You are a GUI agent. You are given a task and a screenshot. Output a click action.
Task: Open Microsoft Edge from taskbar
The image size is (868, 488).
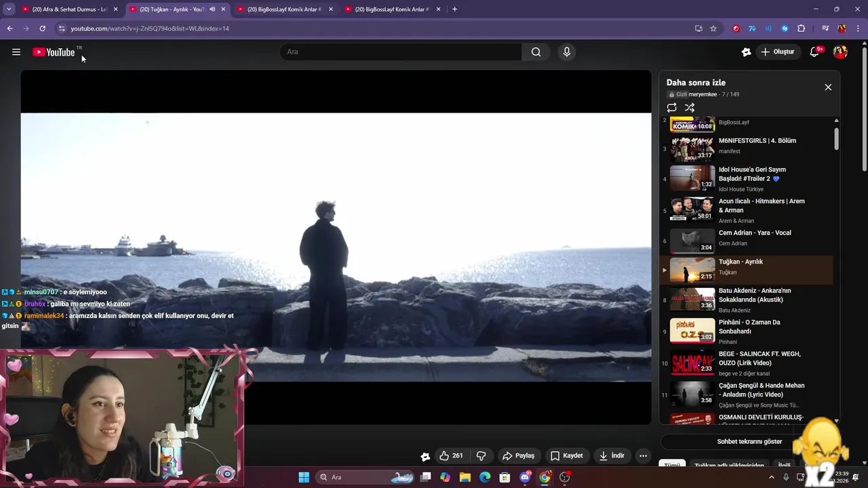[x=485, y=477]
